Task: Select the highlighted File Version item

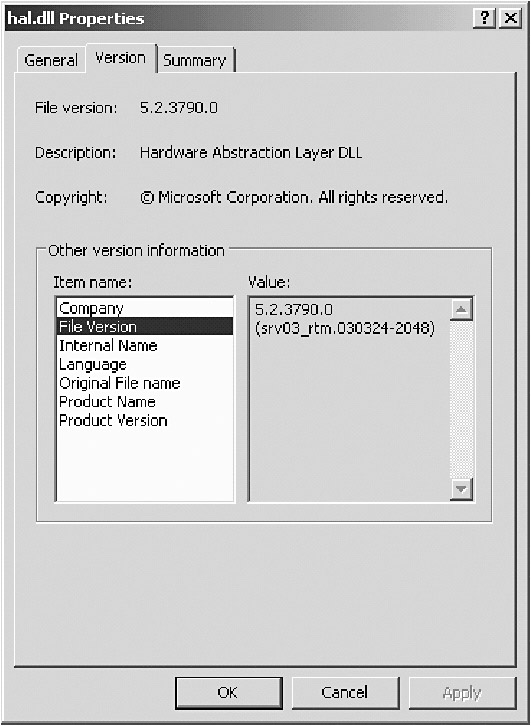Action: [x=144, y=326]
